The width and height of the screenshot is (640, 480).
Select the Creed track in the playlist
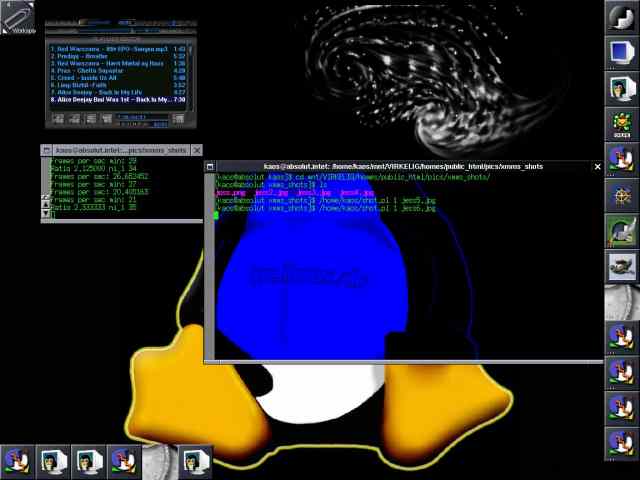click(118, 78)
